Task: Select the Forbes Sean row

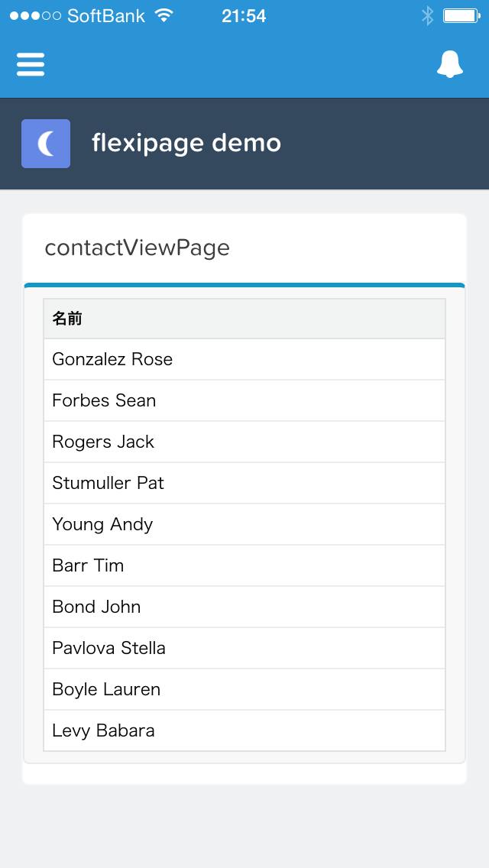Action: click(x=104, y=400)
